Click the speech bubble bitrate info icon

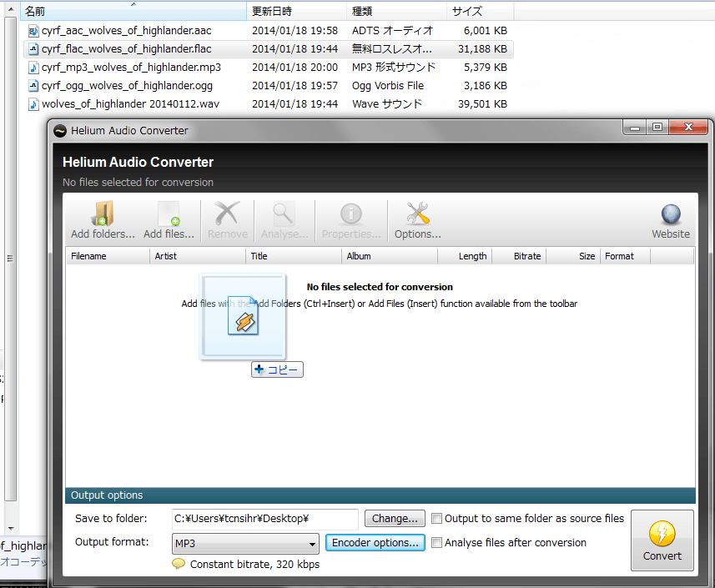[x=179, y=564]
